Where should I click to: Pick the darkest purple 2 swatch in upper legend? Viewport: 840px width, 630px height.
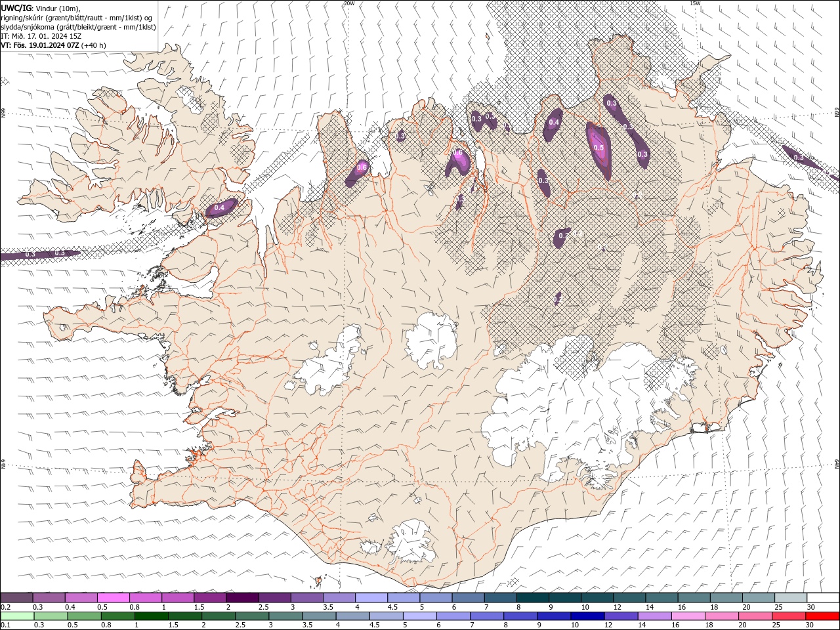pos(241,598)
